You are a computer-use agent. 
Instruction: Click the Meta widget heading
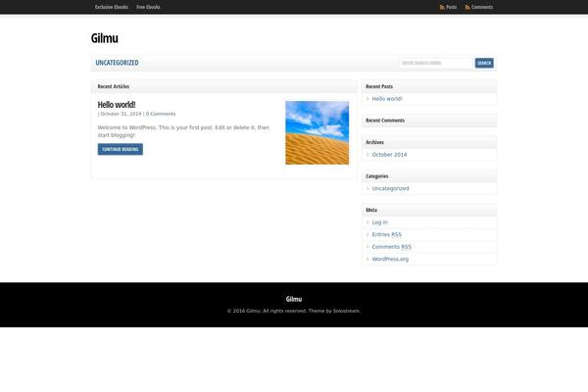(x=371, y=210)
